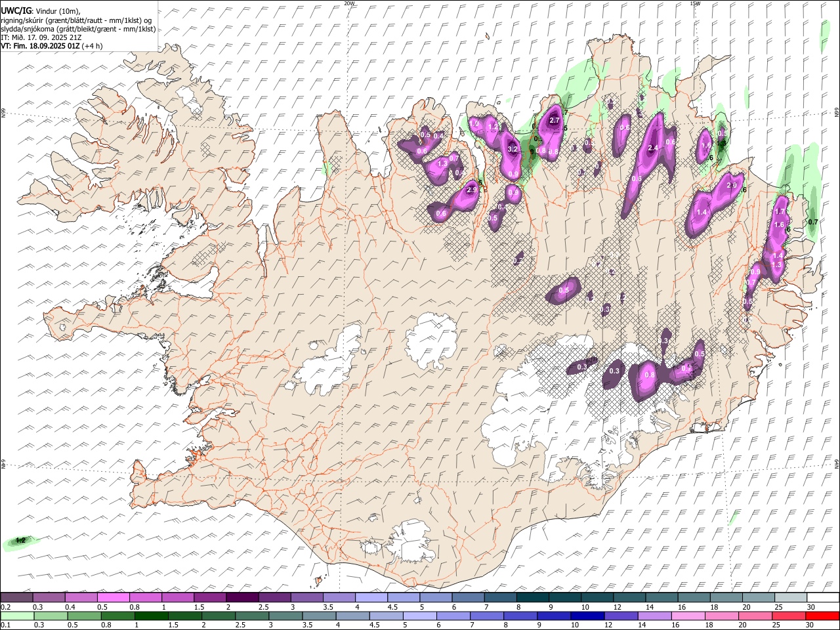Click the "UWC/IG: Vindur (10m)" title text
Screen dimensions: 840x630
point(40,11)
